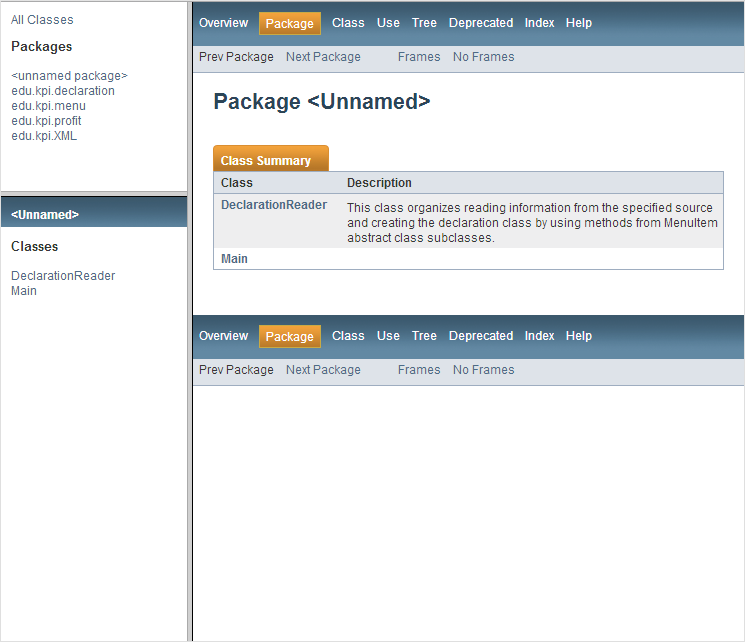The height and width of the screenshot is (642, 745).
Task: Open the edu.kpi.declaration package
Action: click(63, 91)
